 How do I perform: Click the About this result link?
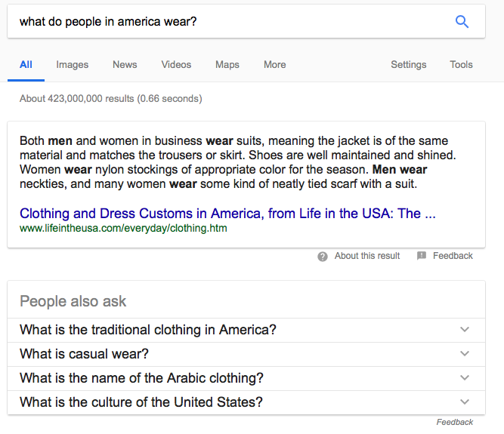[x=367, y=256]
